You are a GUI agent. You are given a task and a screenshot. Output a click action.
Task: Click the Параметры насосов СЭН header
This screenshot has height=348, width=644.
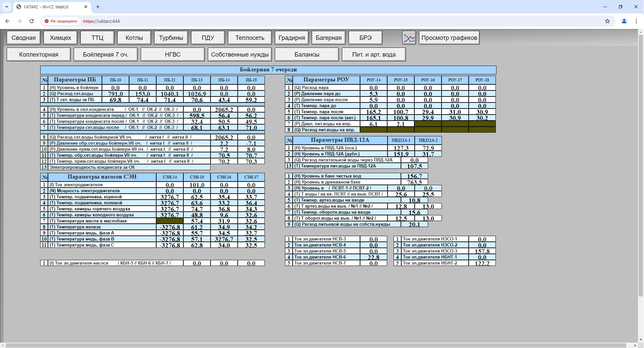(102, 177)
